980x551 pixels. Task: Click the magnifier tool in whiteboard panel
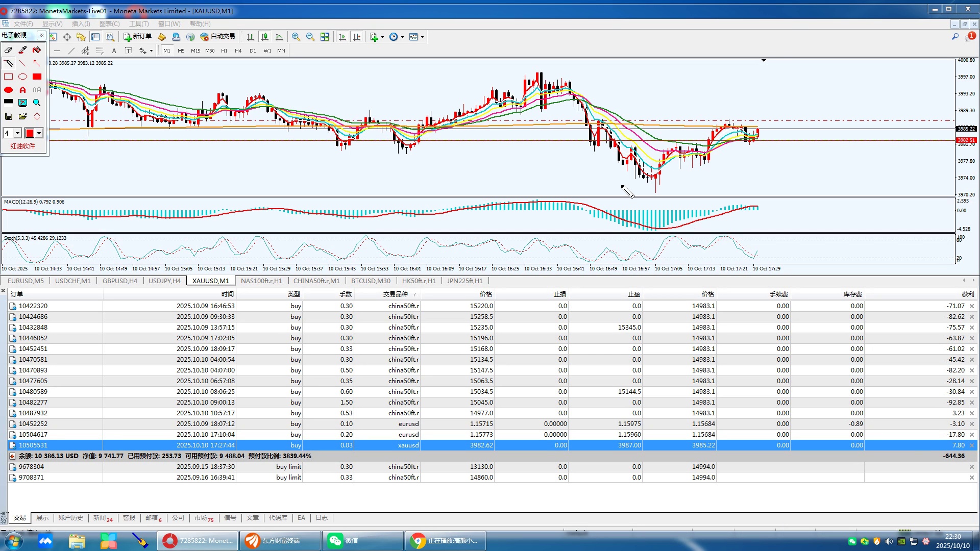(37, 103)
